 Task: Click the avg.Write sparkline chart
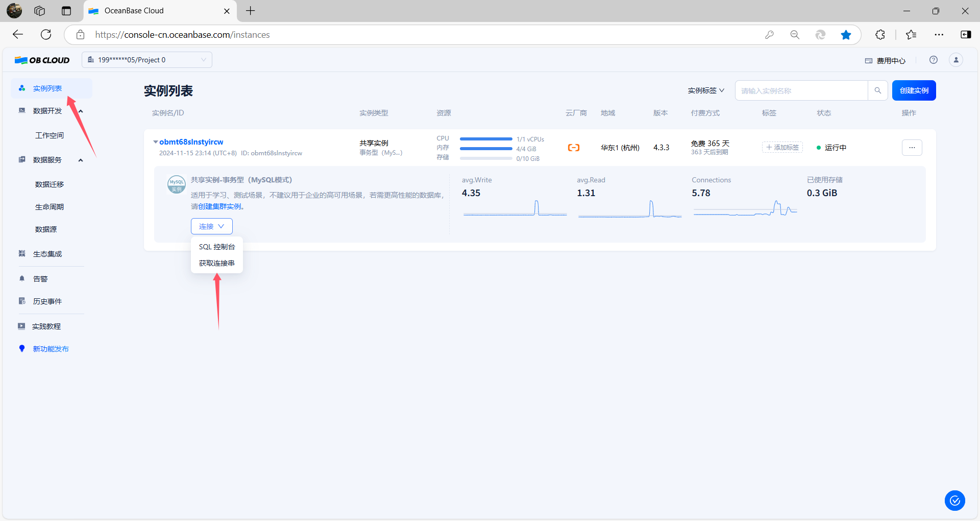click(x=515, y=208)
